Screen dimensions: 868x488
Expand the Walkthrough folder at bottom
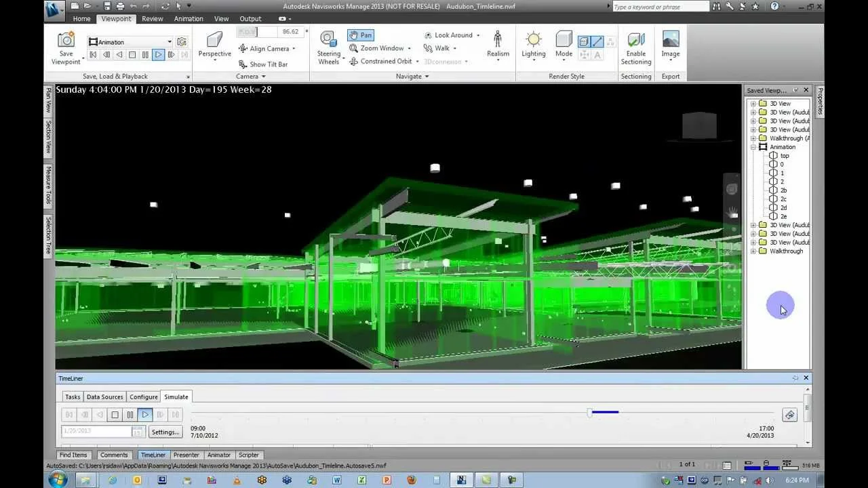753,251
